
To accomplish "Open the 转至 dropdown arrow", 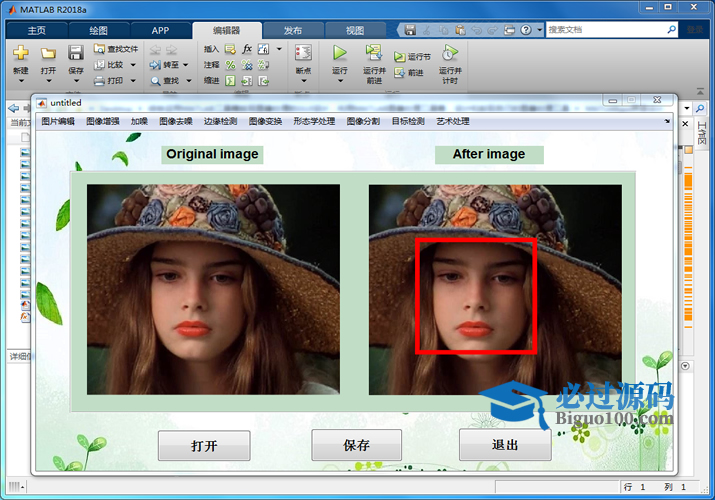I will [x=186, y=65].
